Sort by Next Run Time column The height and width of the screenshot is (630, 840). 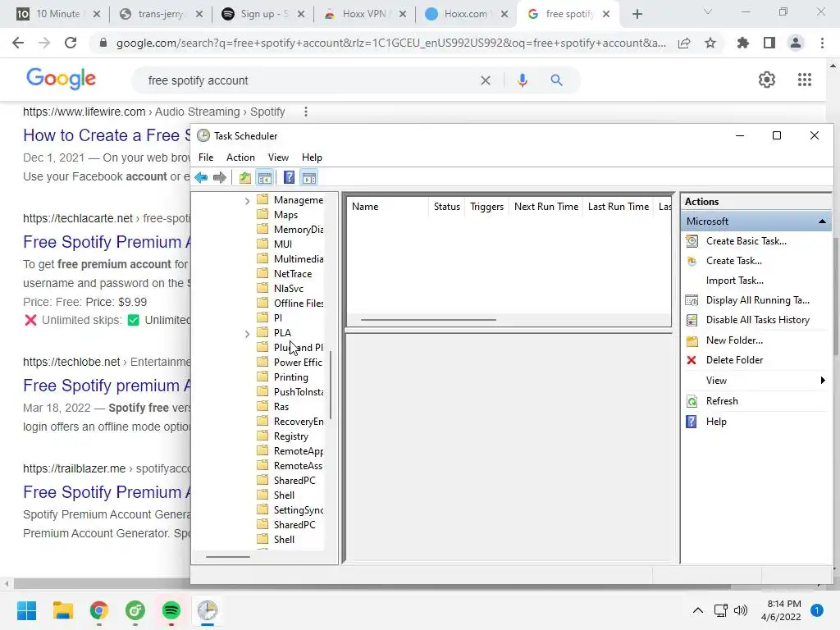coord(546,207)
